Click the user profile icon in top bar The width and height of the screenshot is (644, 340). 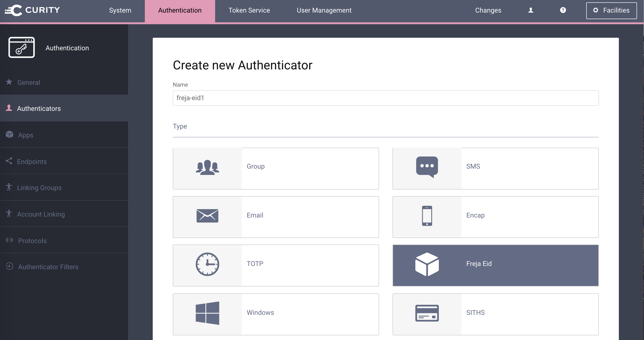tap(531, 10)
